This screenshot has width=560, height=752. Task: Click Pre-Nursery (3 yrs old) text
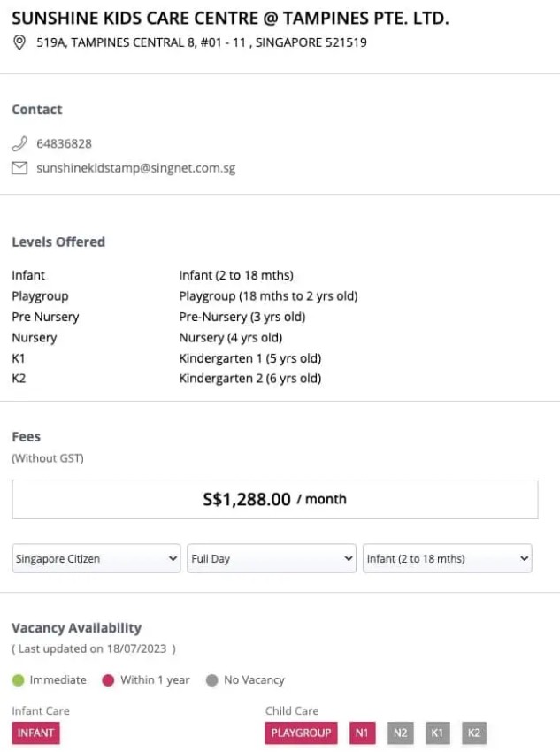242,317
